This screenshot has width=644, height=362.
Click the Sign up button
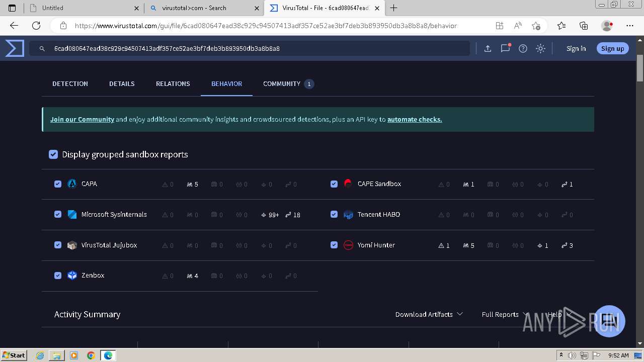[x=612, y=49]
